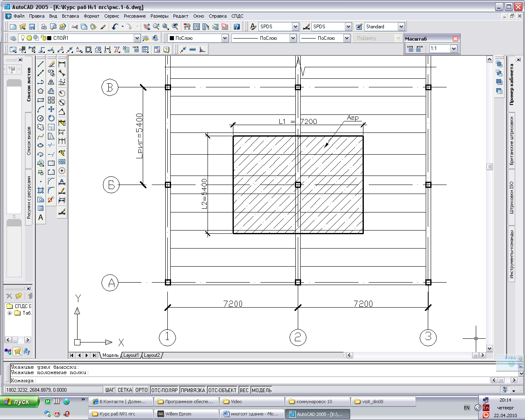Click the black color swatch of layer СЛОЙ1
525x420 pixels.
pyautogui.click(x=49, y=38)
